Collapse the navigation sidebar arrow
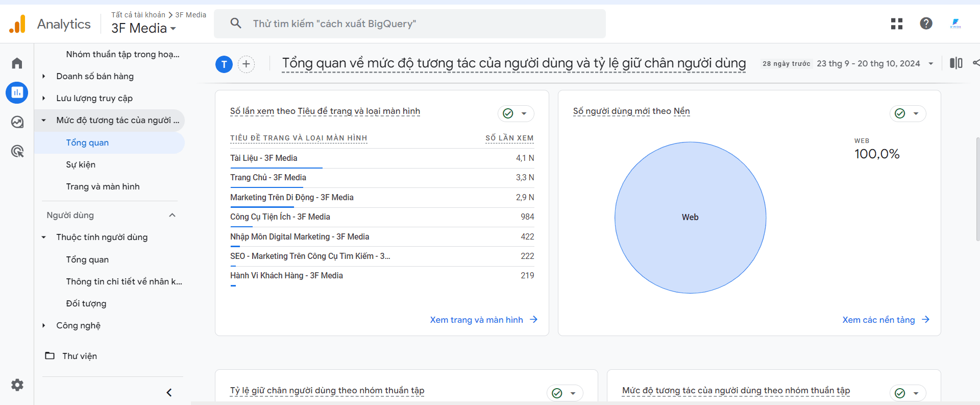The height and width of the screenshot is (405, 980). point(169,392)
